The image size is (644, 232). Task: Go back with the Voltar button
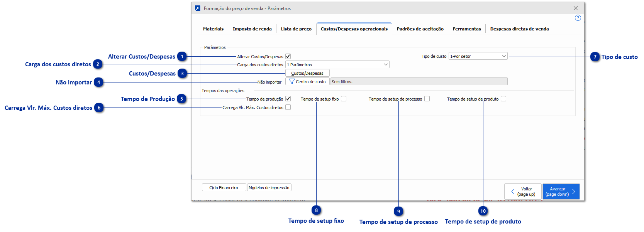[x=523, y=192]
